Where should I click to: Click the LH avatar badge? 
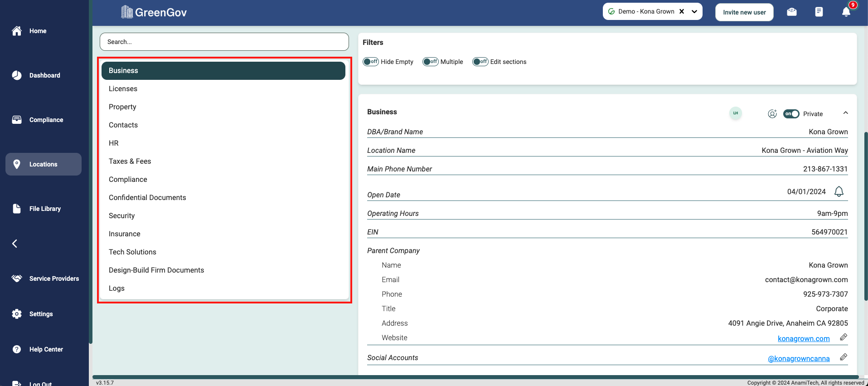click(736, 113)
